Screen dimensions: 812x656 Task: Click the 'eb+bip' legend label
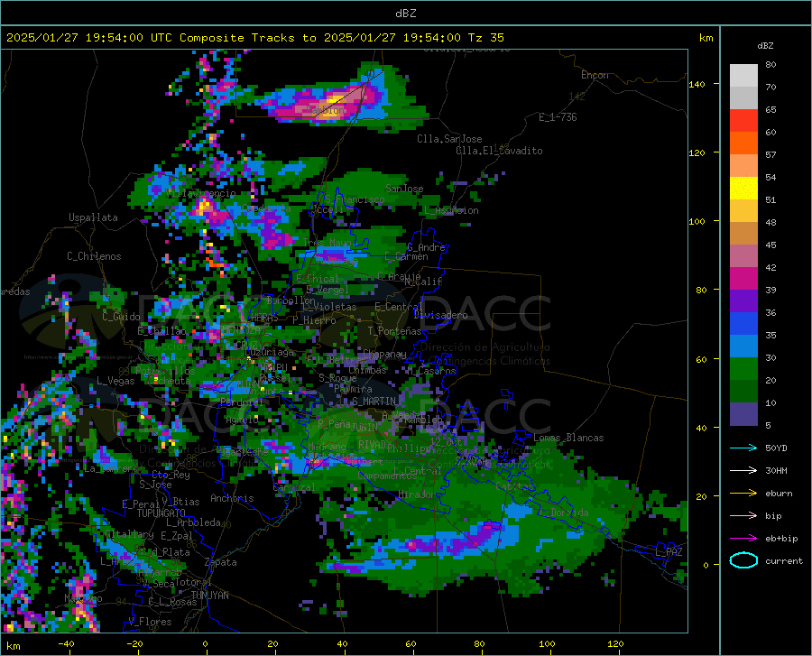[x=781, y=539]
